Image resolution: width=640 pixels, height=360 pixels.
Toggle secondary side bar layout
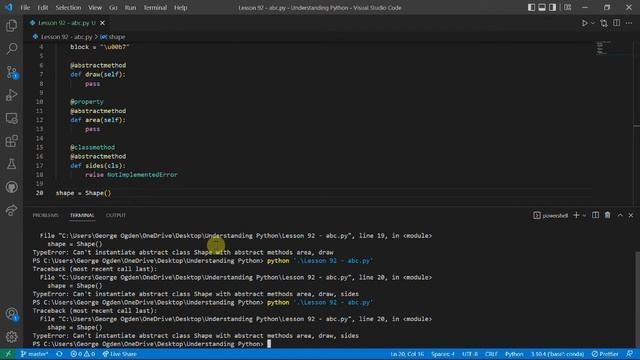tap(552, 7)
